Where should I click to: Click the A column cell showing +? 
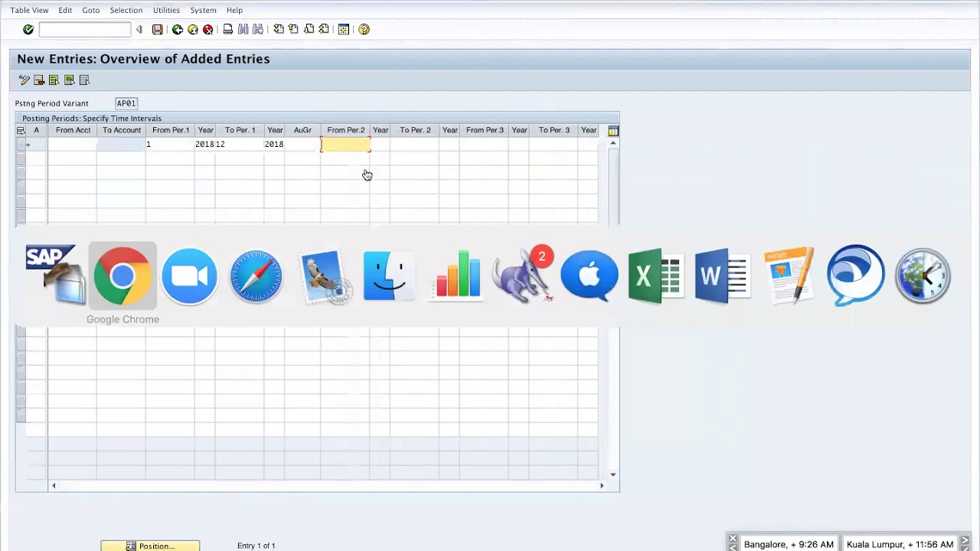point(36,145)
